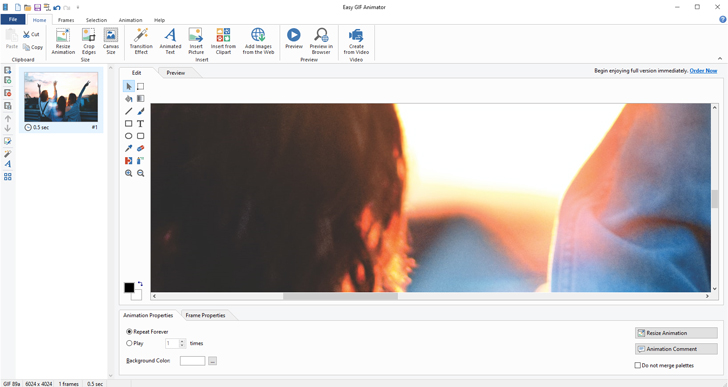This screenshot has width=728, height=387.
Task: Pick the color picker eyedropper tool
Action: [x=129, y=148]
